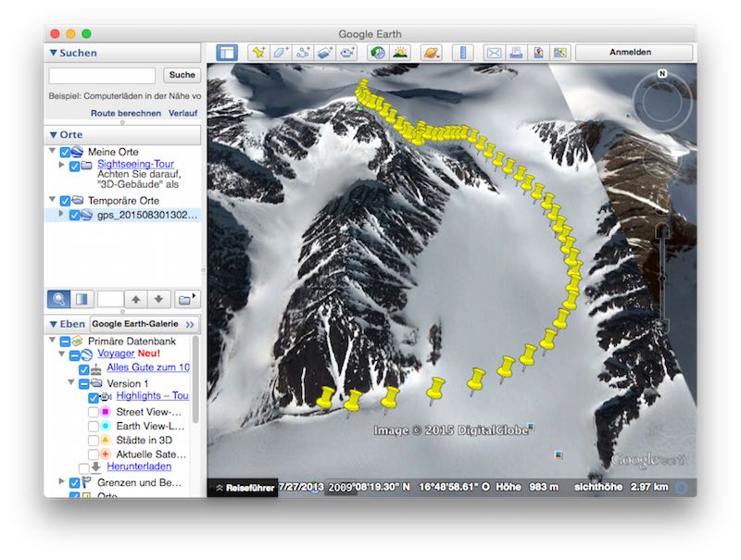Viewport: 741px width, 560px height.
Task: Open the Sightseeing-Tour link
Action: tap(135, 164)
